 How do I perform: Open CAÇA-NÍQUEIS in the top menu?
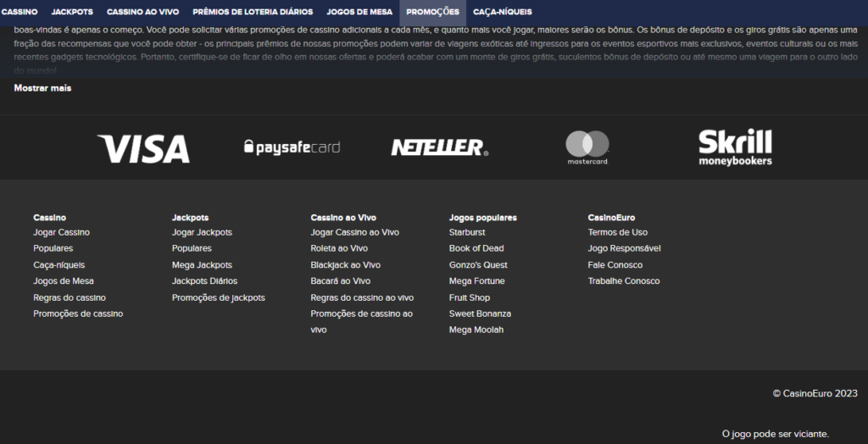tap(502, 12)
